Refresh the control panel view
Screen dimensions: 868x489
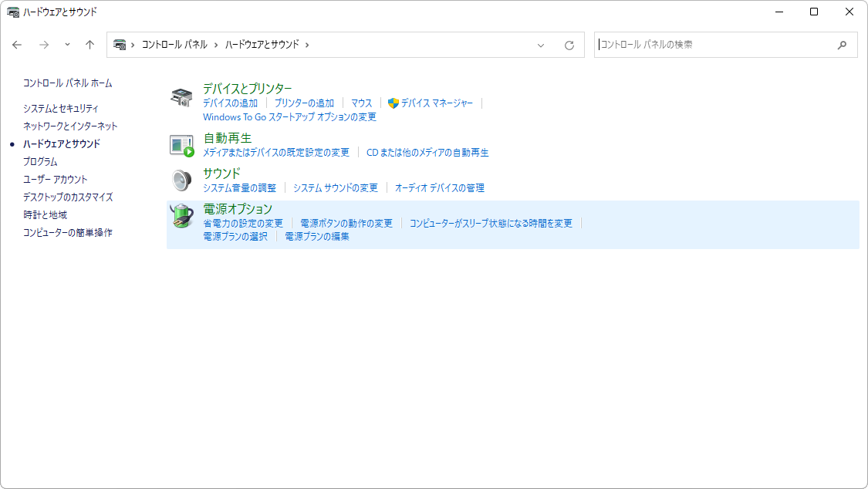pyautogui.click(x=569, y=46)
